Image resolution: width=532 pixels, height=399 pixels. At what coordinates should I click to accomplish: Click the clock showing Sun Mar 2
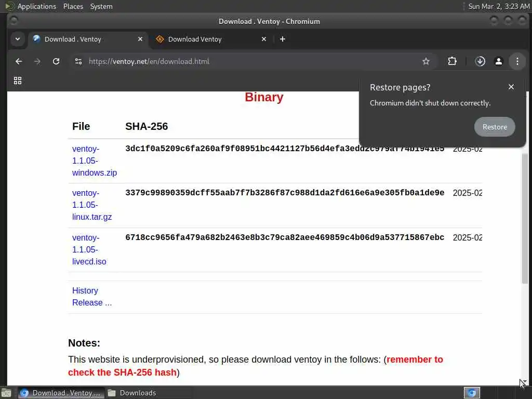pos(499,6)
